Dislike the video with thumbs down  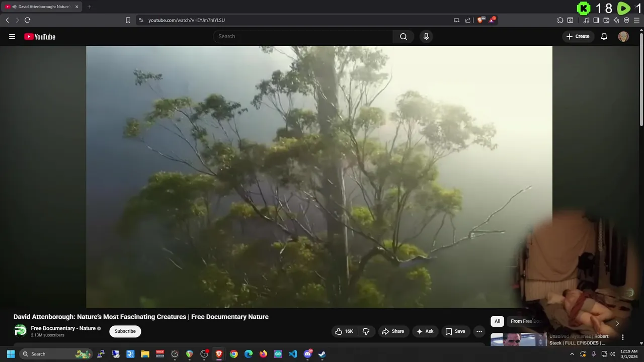(x=366, y=331)
